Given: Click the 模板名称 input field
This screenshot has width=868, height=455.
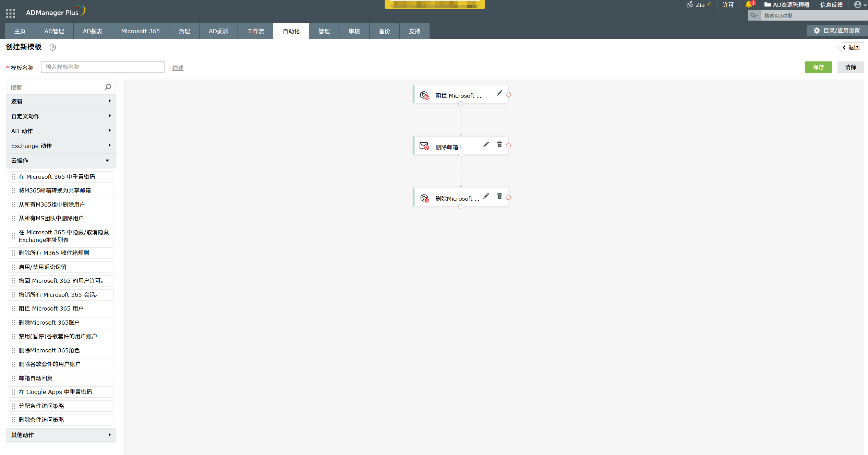Looking at the screenshot, I should pyautogui.click(x=103, y=67).
